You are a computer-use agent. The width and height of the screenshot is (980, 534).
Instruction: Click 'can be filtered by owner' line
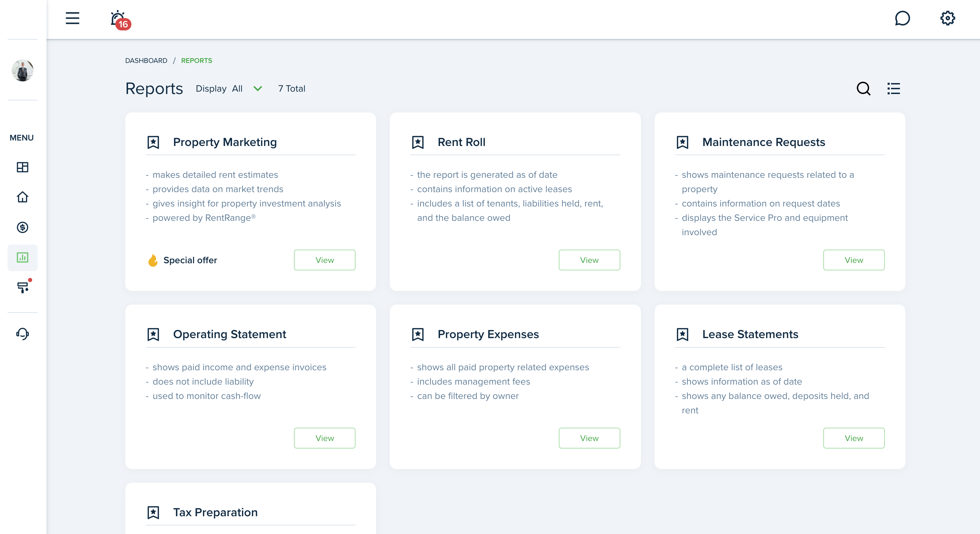point(468,396)
